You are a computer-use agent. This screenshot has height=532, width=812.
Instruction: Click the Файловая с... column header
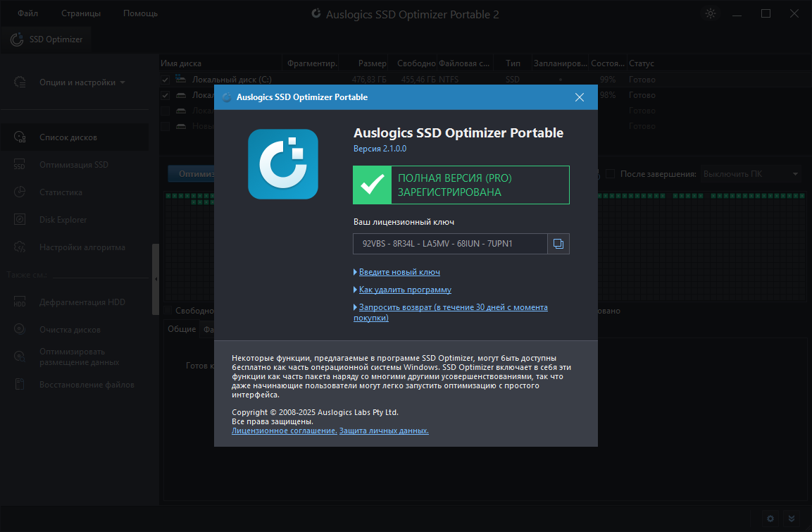464,63
